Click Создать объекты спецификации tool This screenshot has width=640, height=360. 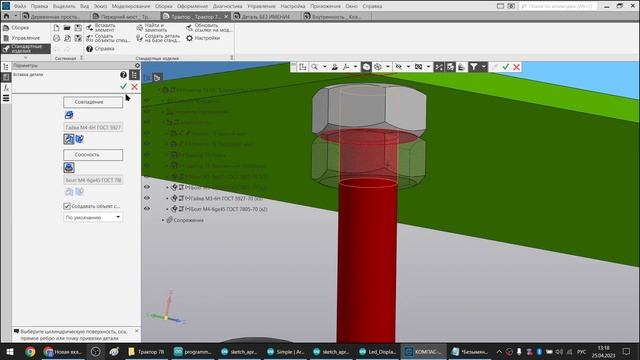click(x=108, y=38)
